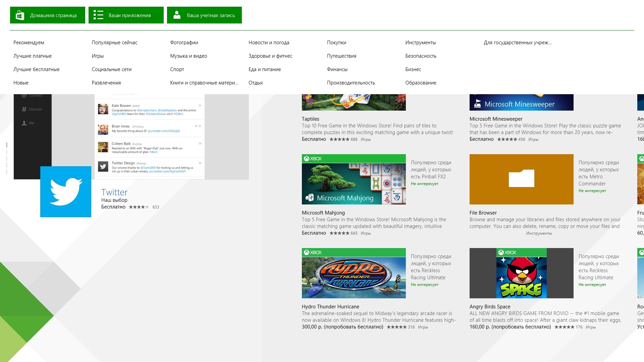Click the Игры tag under Taptiles

point(366,139)
